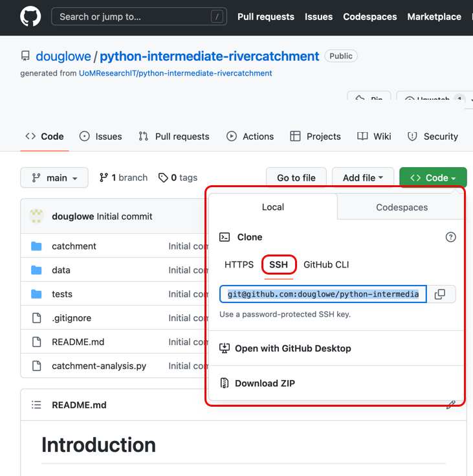
Task: Open the README outline list icon
Action: tap(36, 405)
